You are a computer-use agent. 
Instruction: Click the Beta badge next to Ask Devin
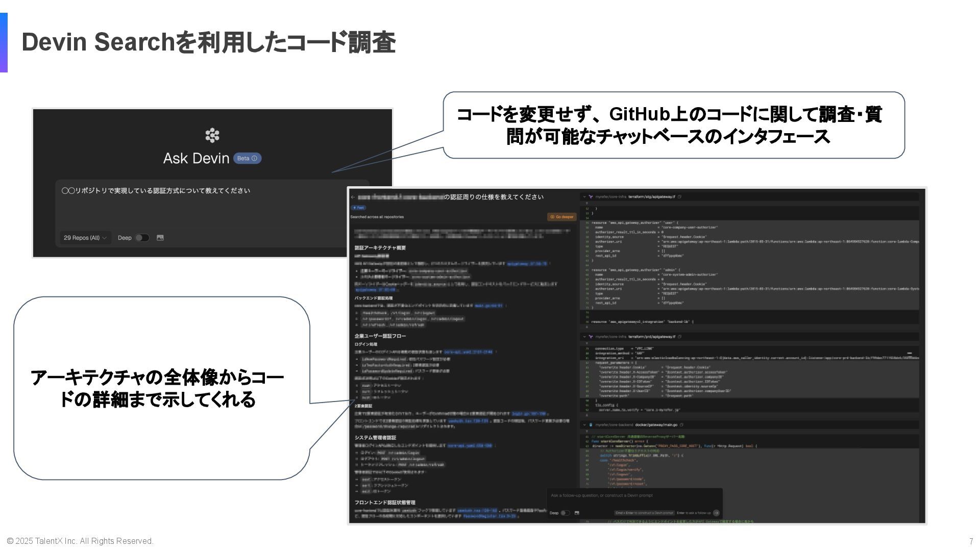coord(248,158)
